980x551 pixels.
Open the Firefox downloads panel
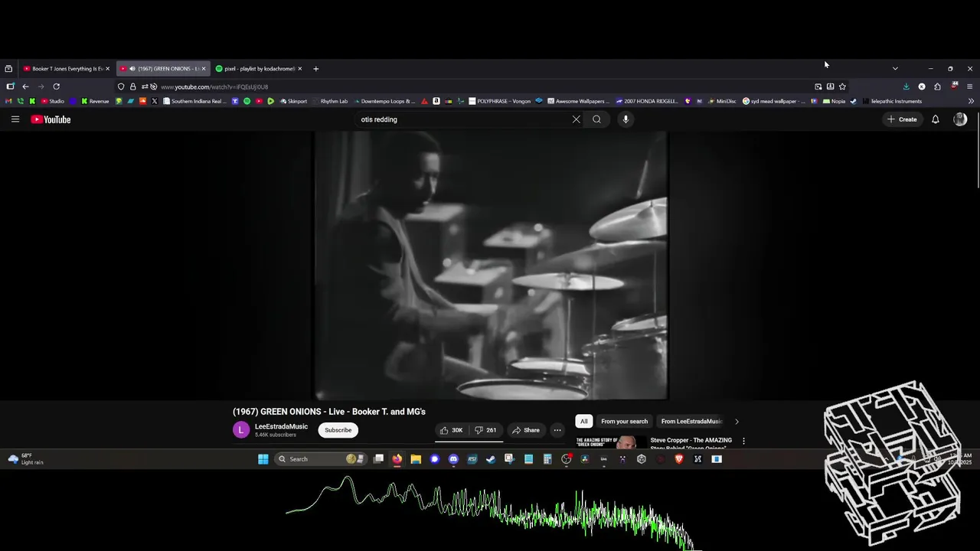click(x=906, y=86)
